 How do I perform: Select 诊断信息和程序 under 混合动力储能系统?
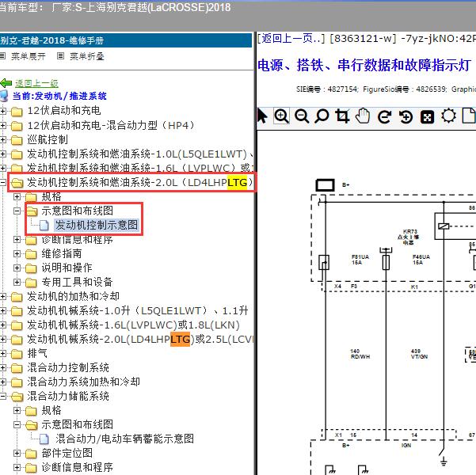(77, 467)
